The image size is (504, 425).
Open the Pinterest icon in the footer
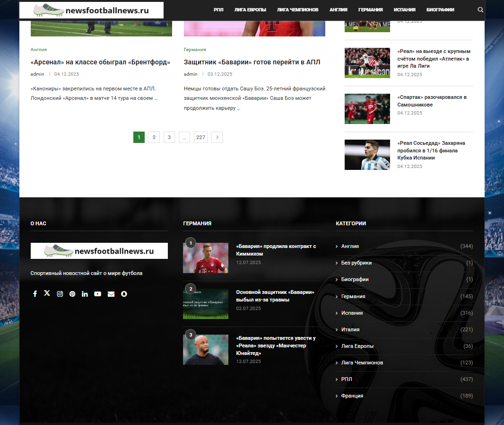72,294
